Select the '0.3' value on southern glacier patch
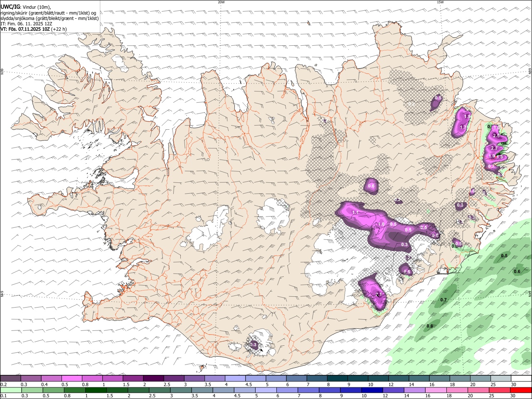This screenshot has width=532, height=399. pos(254,345)
